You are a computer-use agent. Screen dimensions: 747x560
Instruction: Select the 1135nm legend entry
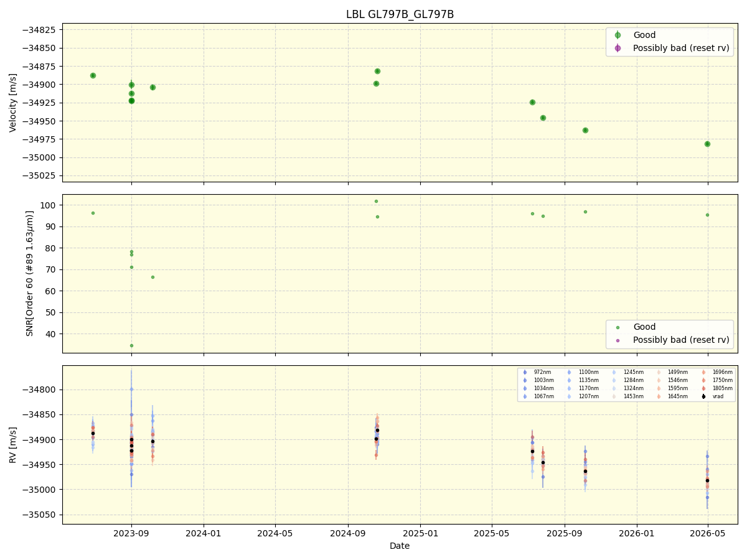(583, 380)
